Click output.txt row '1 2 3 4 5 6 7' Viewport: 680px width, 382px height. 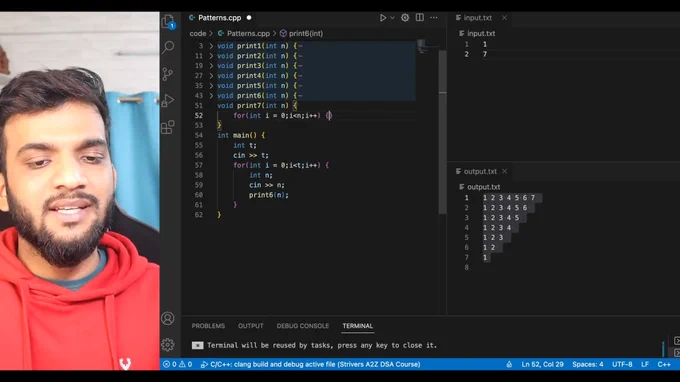pos(509,198)
